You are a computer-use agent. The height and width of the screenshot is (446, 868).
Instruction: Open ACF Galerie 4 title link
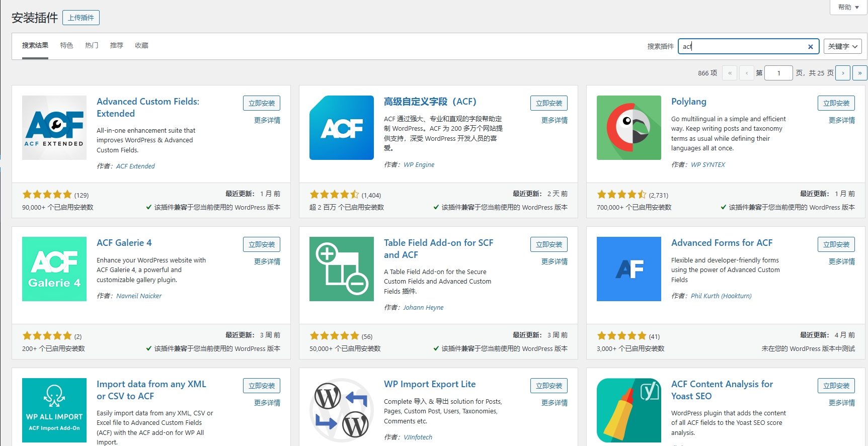pos(124,243)
